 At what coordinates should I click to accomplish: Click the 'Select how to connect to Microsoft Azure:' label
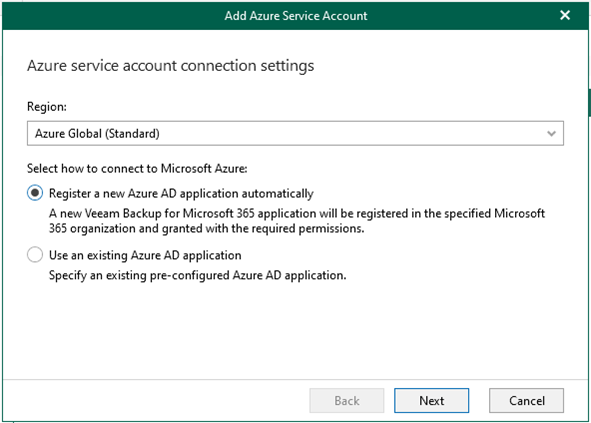pos(137,169)
